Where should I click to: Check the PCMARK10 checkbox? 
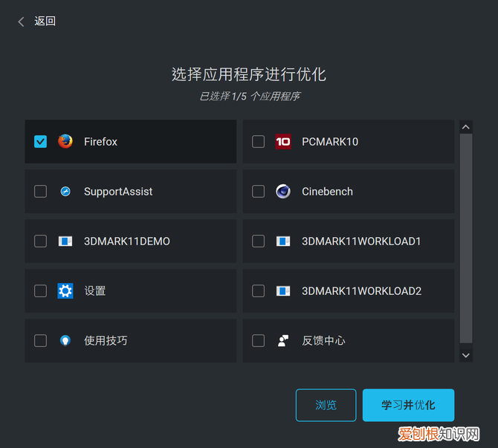pyautogui.click(x=258, y=142)
